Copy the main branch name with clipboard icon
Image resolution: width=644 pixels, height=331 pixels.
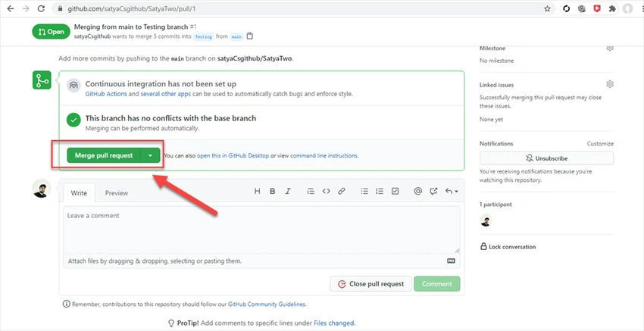tap(250, 36)
